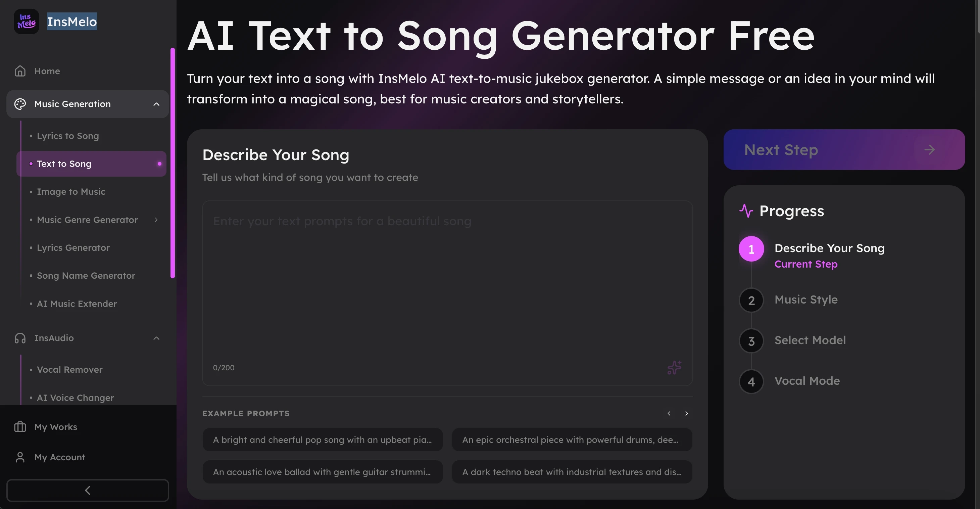980x509 pixels.
Task: Click the Next Step button
Action: pos(844,150)
